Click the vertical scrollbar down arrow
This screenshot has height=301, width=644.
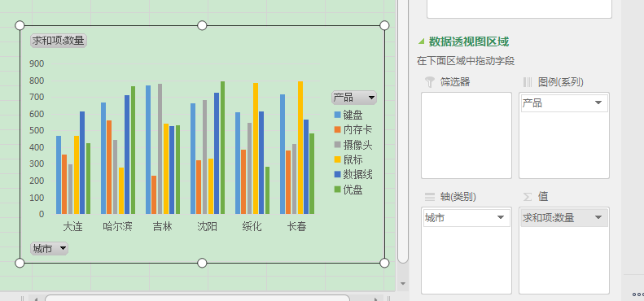coord(403,283)
